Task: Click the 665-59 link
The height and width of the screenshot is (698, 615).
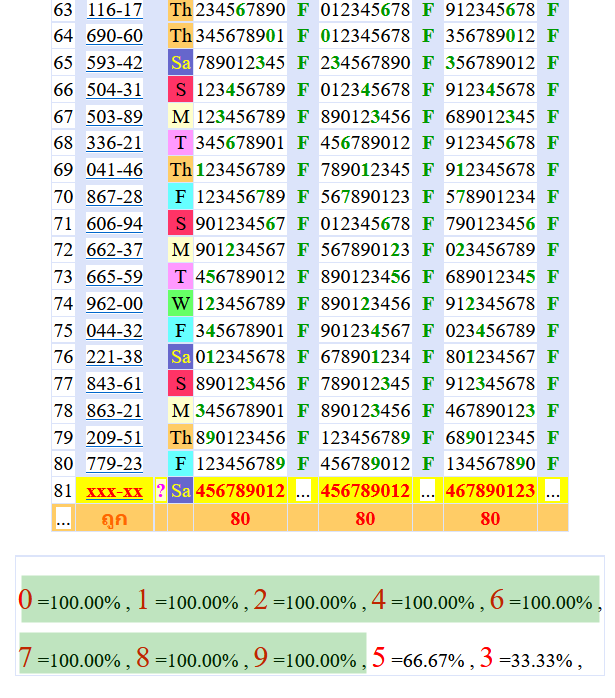Action: 114,277
